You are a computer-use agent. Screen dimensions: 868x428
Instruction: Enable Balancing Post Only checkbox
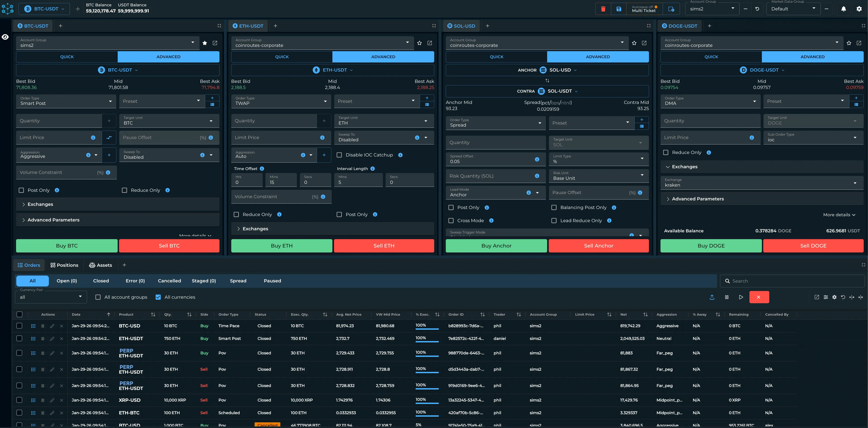coord(554,207)
